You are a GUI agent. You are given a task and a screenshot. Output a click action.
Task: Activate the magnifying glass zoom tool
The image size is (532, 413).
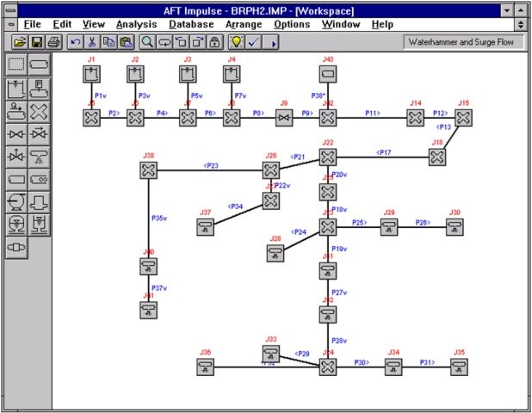coord(147,42)
